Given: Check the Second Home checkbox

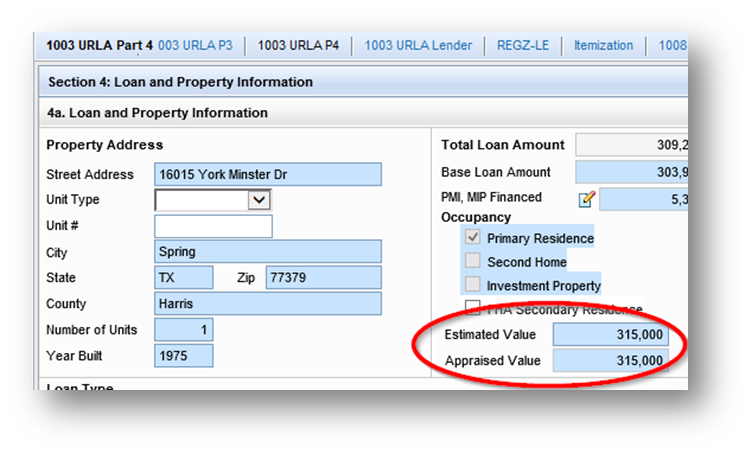Looking at the screenshot, I should (473, 260).
